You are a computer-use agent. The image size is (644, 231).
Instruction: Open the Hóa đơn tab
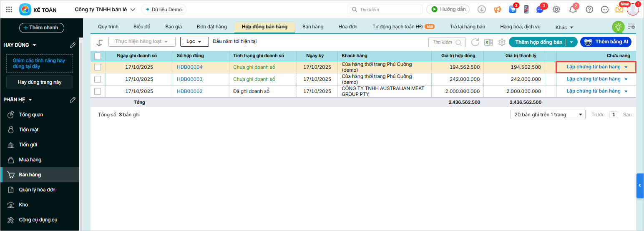[348, 27]
